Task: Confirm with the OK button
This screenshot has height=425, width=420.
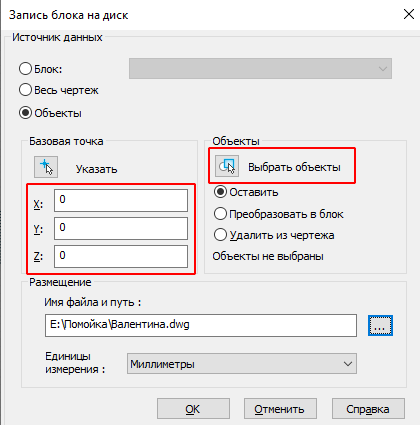Action: pos(193,409)
